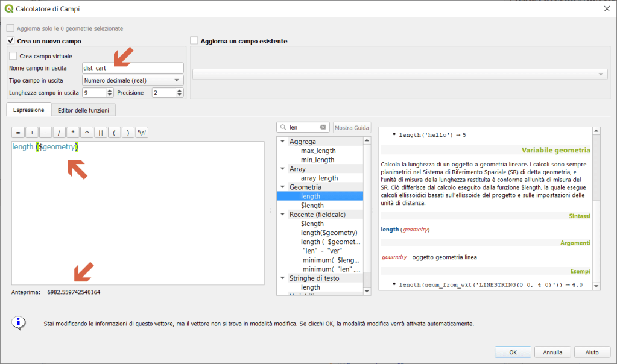Screen dimensions: 617x364
Task: Enable Crea campo virtuale checkbox
Action: 13,56
